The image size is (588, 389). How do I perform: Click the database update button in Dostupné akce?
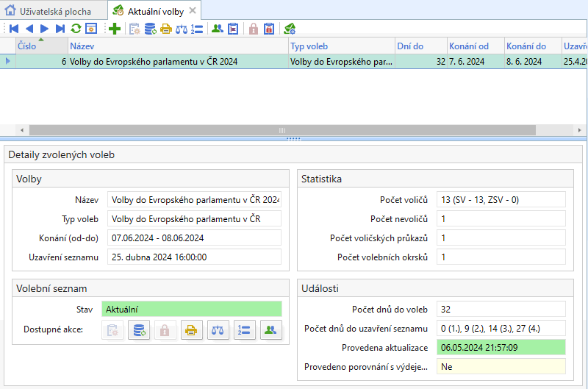[137, 330]
